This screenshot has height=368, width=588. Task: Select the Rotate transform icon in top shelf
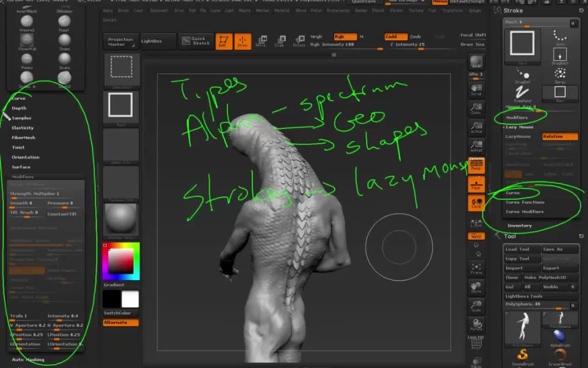pyautogui.click(x=299, y=41)
